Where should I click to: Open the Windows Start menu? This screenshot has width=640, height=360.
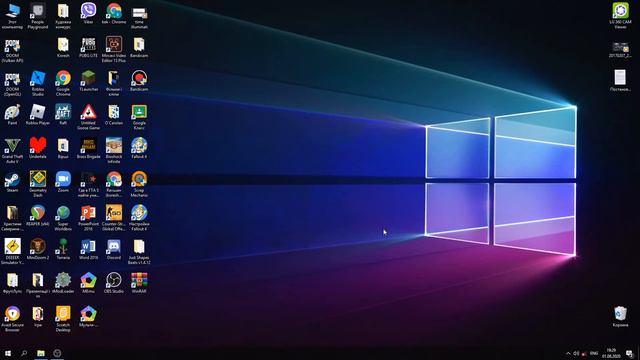point(8,353)
